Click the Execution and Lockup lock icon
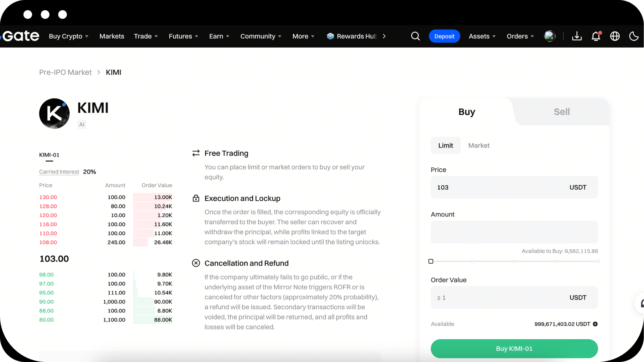The image size is (644, 362). pyautogui.click(x=196, y=198)
